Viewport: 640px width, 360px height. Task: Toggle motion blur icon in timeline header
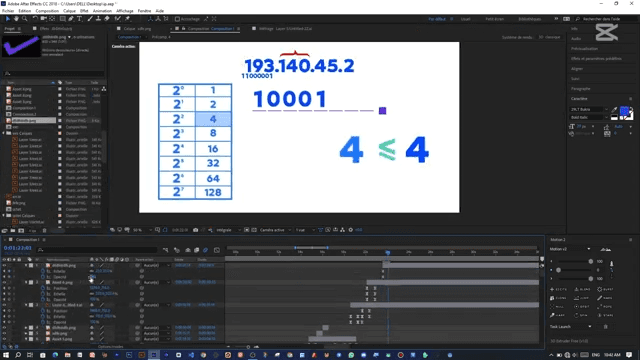pos(206,250)
